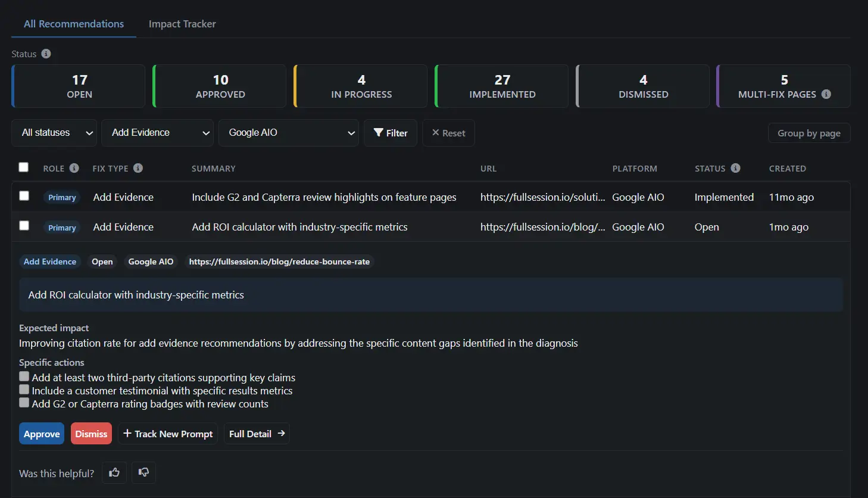This screenshot has height=498, width=868.
Task: Click 'Include G2 and Capterra review highlights' summary
Action: (x=324, y=197)
